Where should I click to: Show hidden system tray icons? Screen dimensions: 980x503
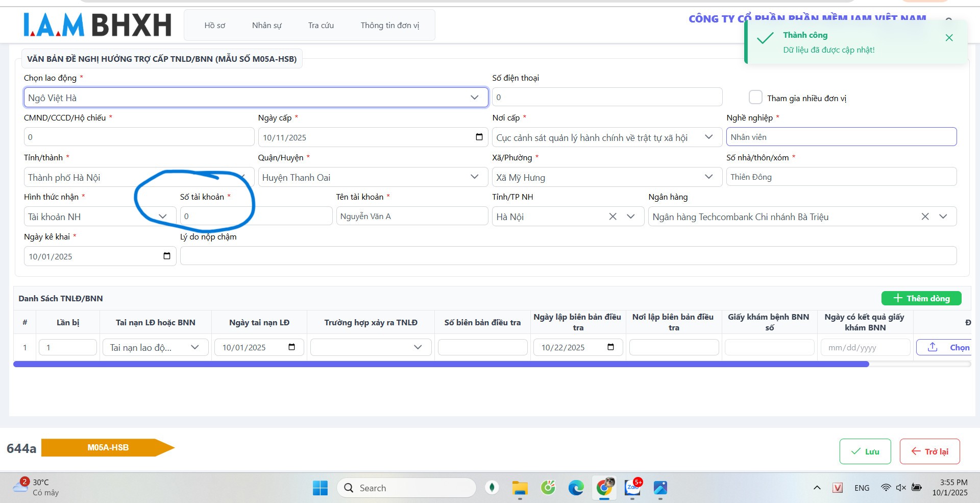(x=817, y=488)
